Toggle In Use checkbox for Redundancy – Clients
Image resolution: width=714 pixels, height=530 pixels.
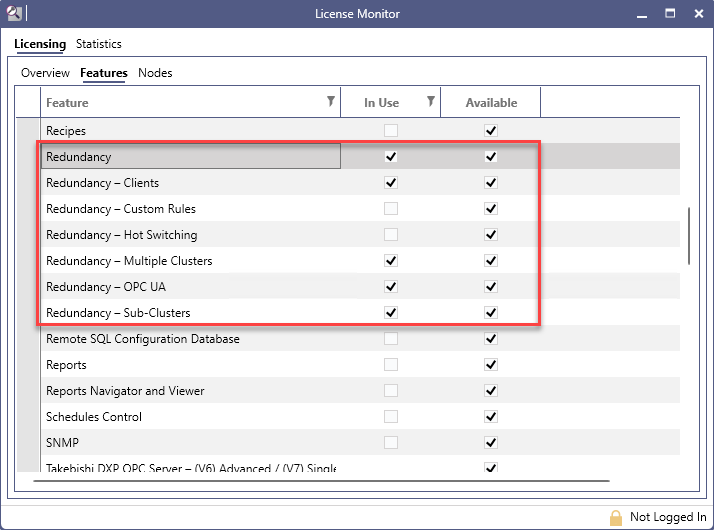point(391,183)
